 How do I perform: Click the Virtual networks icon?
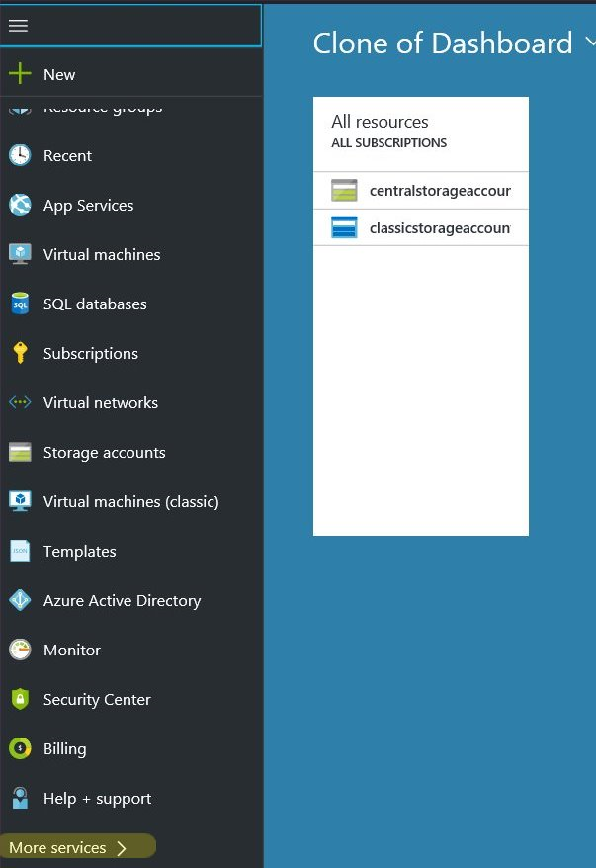click(20, 402)
